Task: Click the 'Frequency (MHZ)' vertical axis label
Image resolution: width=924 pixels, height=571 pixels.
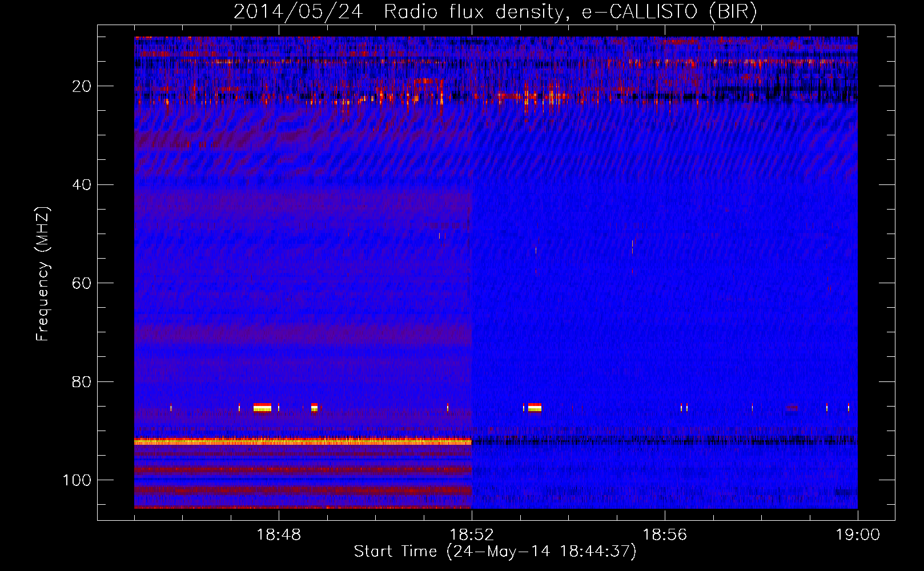Action: [x=43, y=274]
